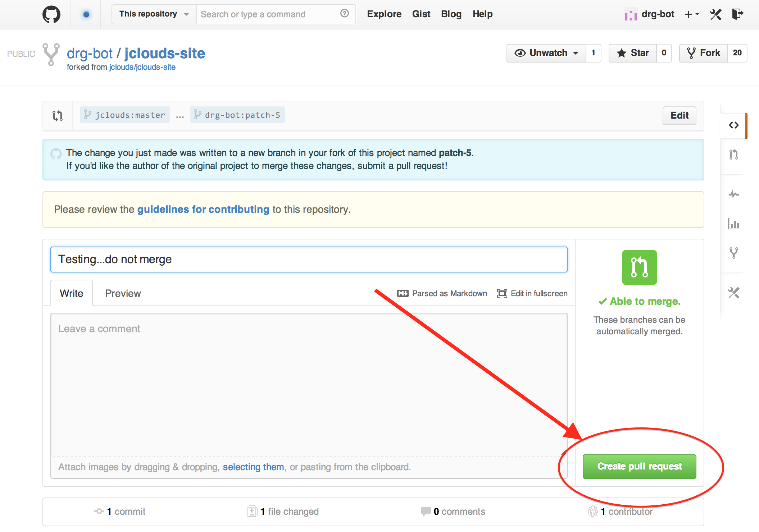Expand the This repository search scope dropdown
Image resolution: width=759 pixels, height=532 pixels.
pos(154,14)
